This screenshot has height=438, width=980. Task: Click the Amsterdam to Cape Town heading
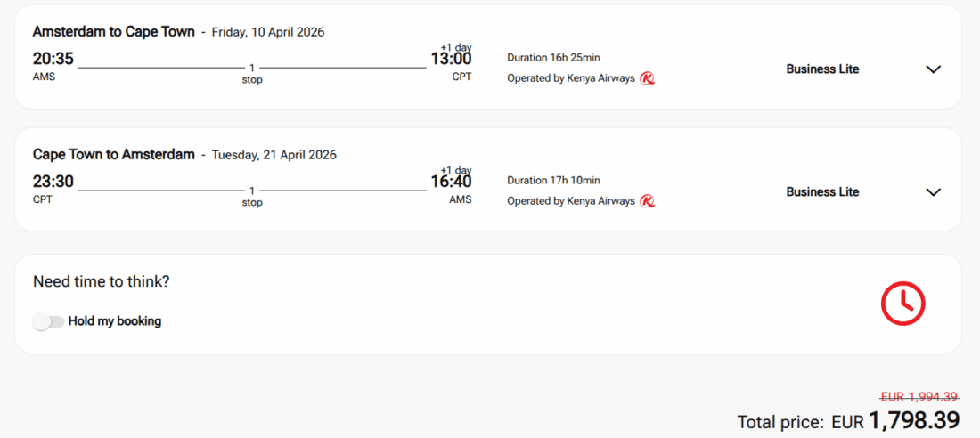click(x=113, y=31)
